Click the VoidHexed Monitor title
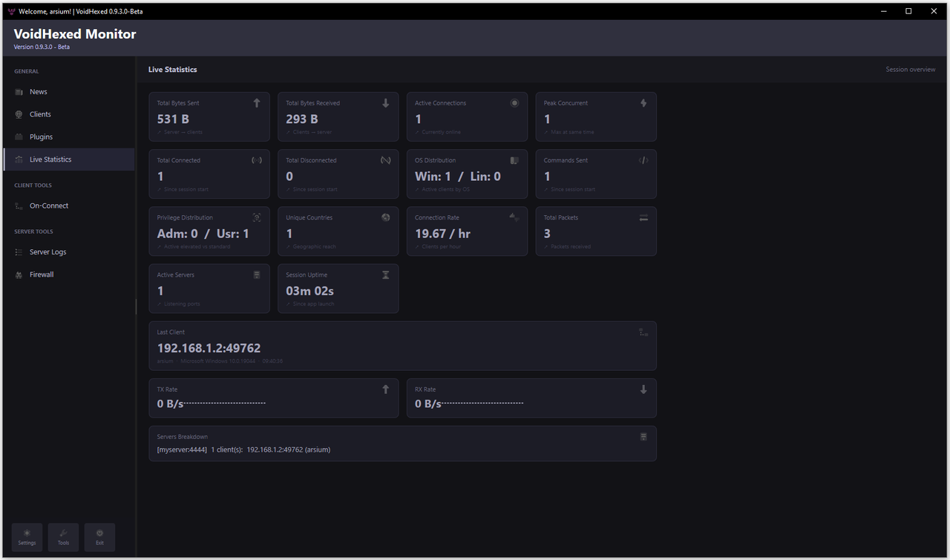 point(75,34)
